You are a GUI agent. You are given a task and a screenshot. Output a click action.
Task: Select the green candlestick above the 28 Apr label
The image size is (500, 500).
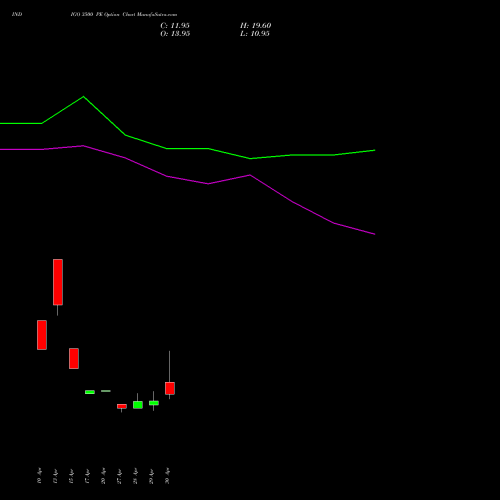point(138,405)
